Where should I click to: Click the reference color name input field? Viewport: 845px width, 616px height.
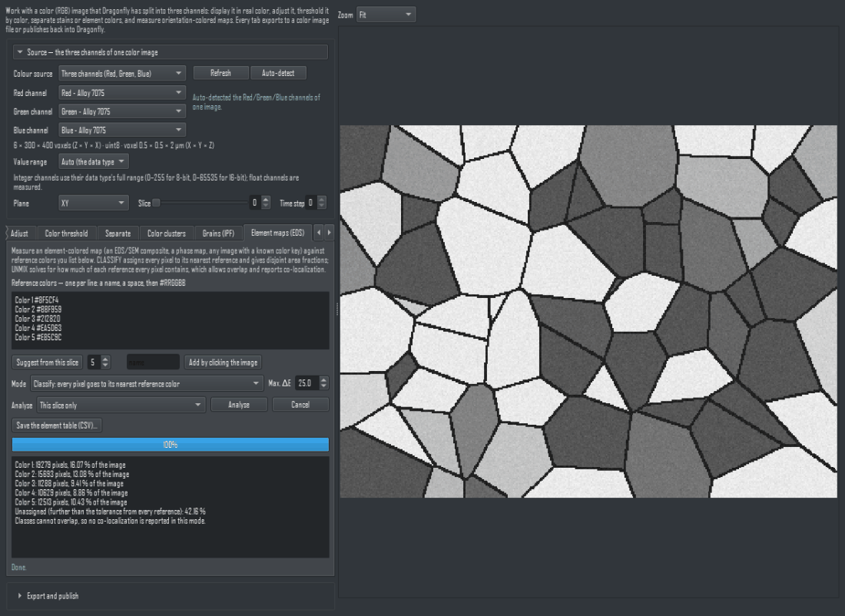pyautogui.click(x=153, y=363)
